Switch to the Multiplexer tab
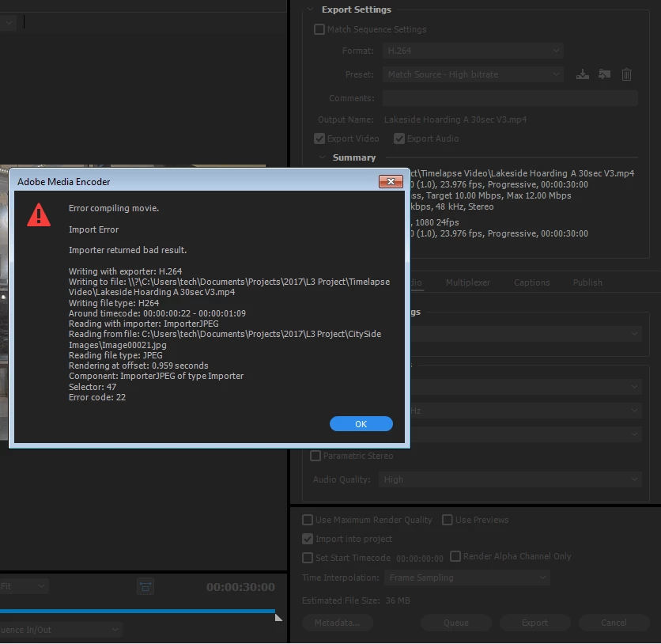This screenshot has height=644, width=661. 468,282
